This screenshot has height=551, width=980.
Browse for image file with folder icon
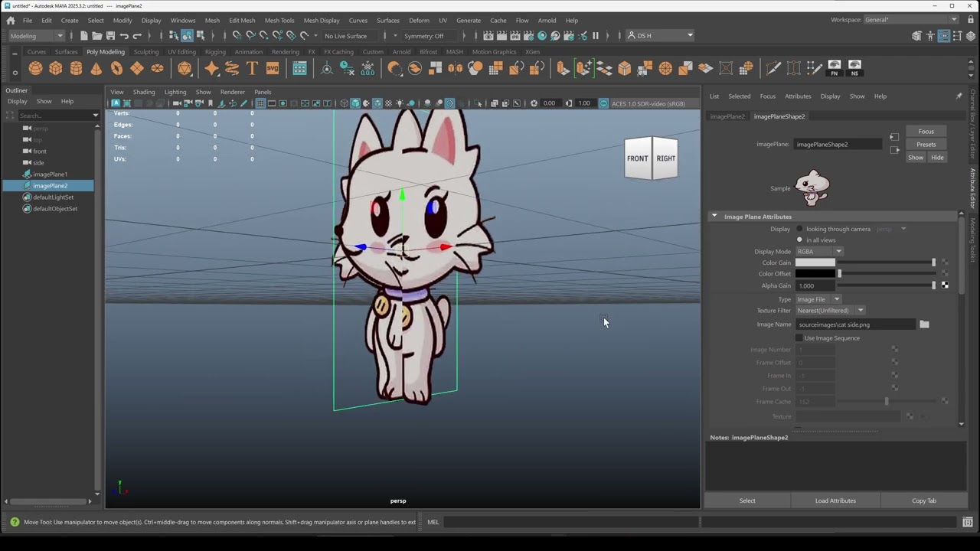click(x=924, y=324)
